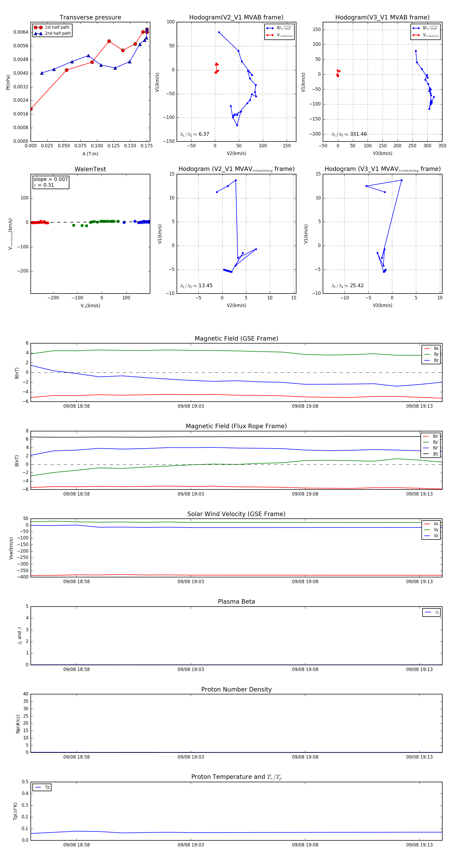
Task: Select the "Vx" solar wind legend entry
Action: coord(431,524)
